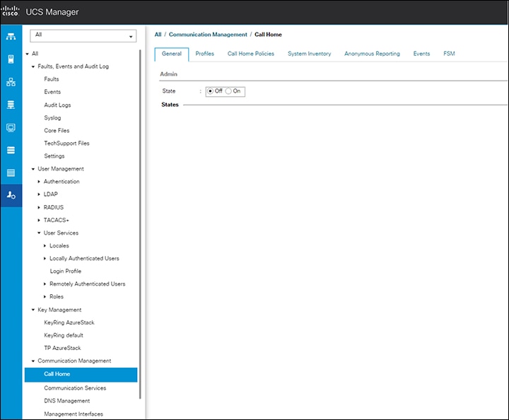Open the Servers section icon in sidebar

(11, 59)
